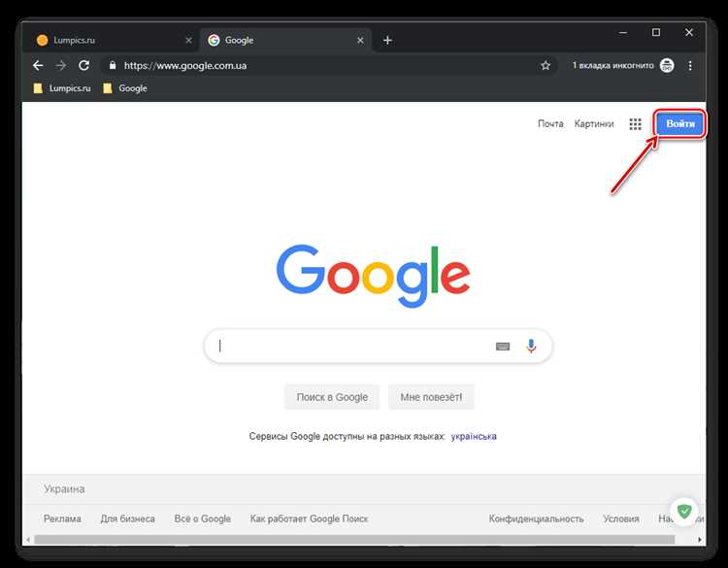This screenshot has width=728, height=568.
Task: Maximize the Chrome window
Action: click(656, 32)
